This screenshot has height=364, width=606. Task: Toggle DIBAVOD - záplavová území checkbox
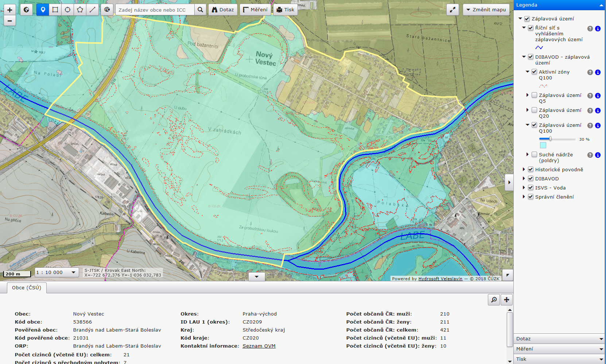(531, 57)
